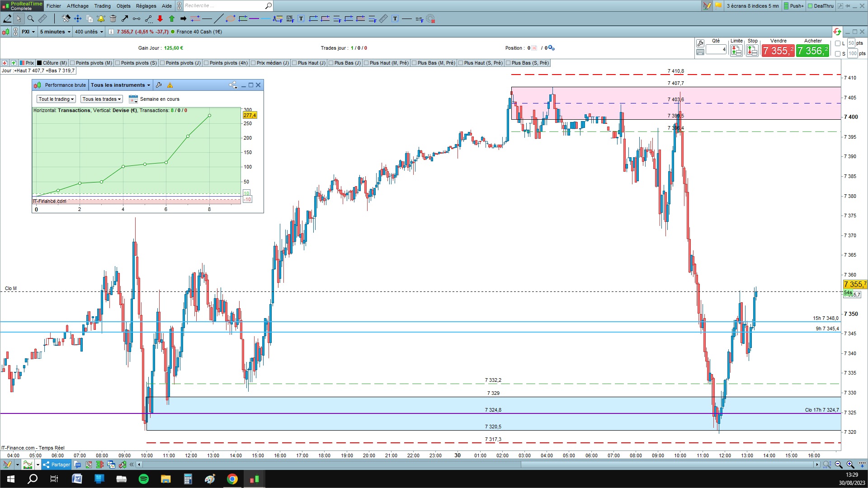
Task: Open the Réglages menu
Action: pyautogui.click(x=146, y=6)
